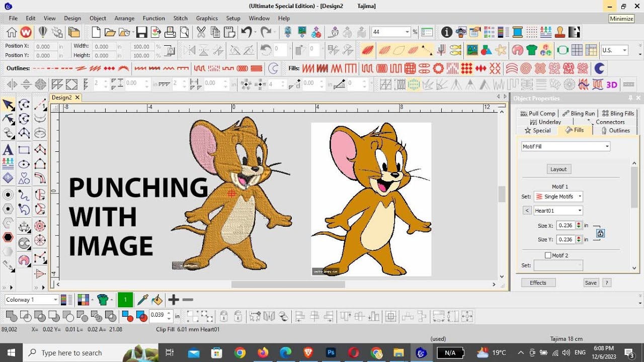Open a design with the folder icon

[110, 33]
